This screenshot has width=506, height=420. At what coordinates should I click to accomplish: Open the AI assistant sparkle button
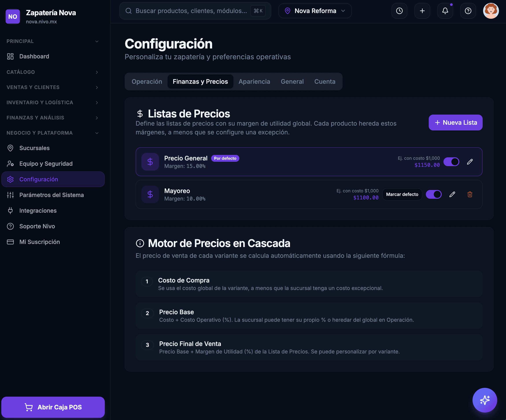click(485, 400)
